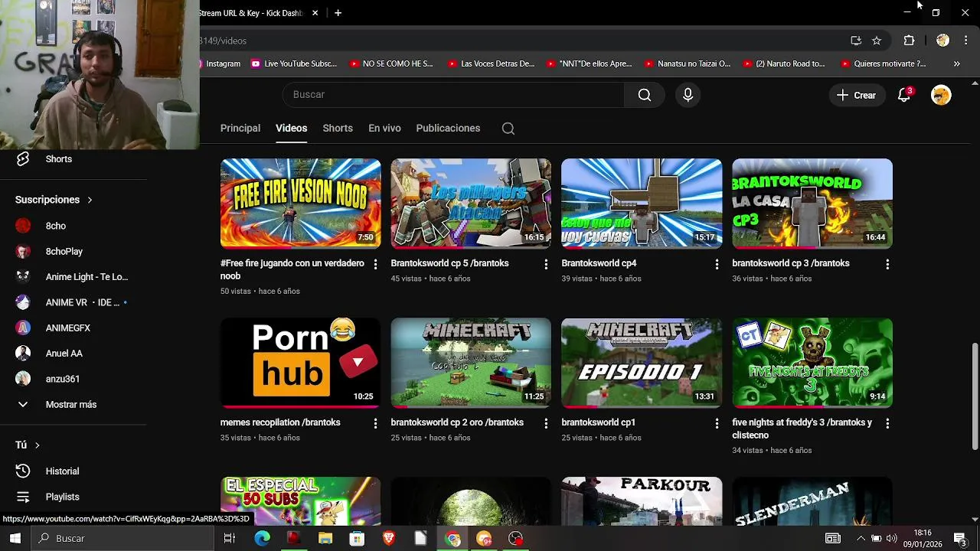Play the Free Fire Vesion Noob thumbnail
Viewport: 980px width, 551px height.
click(300, 204)
